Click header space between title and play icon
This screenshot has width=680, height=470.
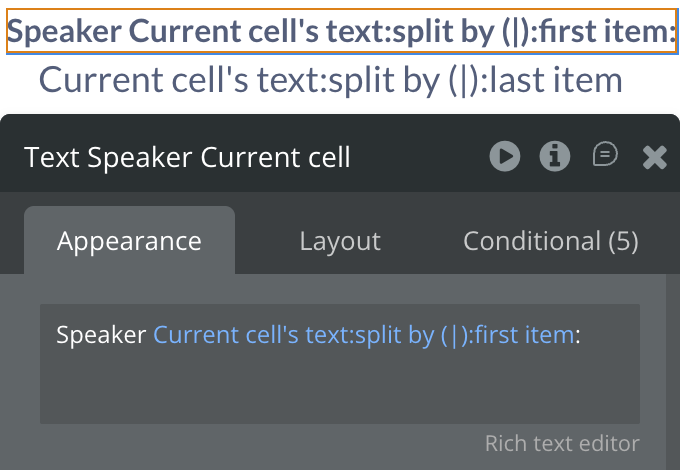pos(420,157)
